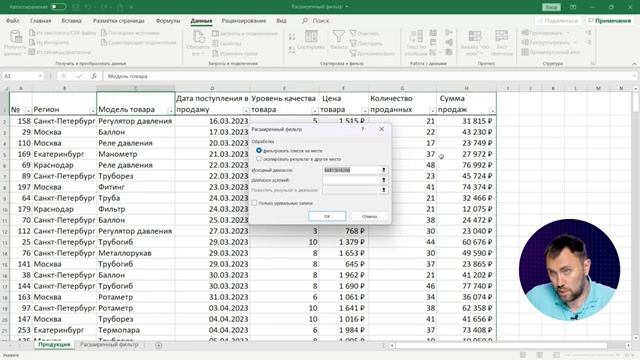This screenshot has width=640, height=360.
Task: Click Изменить связи icon
Action: click(216, 53)
